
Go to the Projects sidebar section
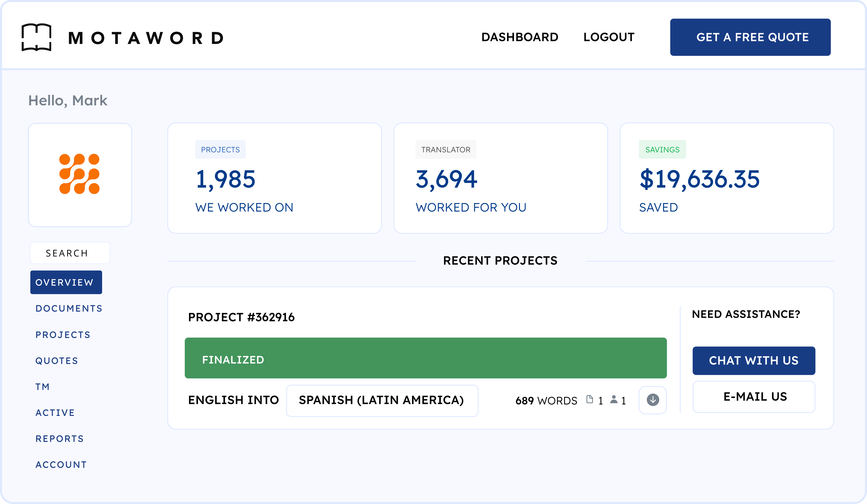pyautogui.click(x=63, y=335)
